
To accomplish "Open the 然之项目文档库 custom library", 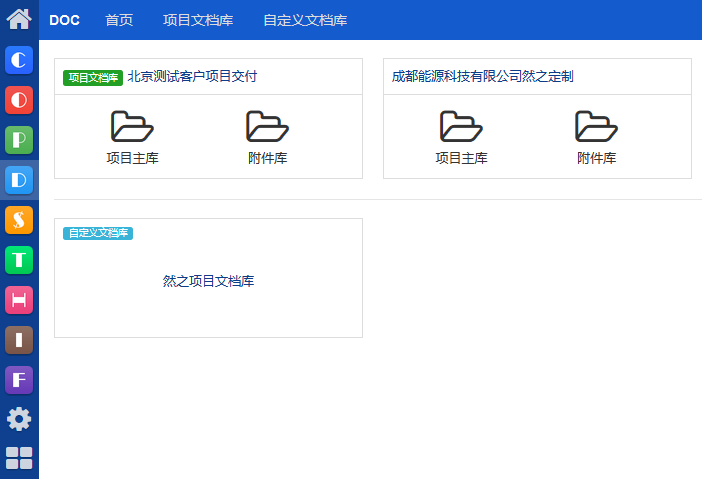I will click(x=208, y=281).
